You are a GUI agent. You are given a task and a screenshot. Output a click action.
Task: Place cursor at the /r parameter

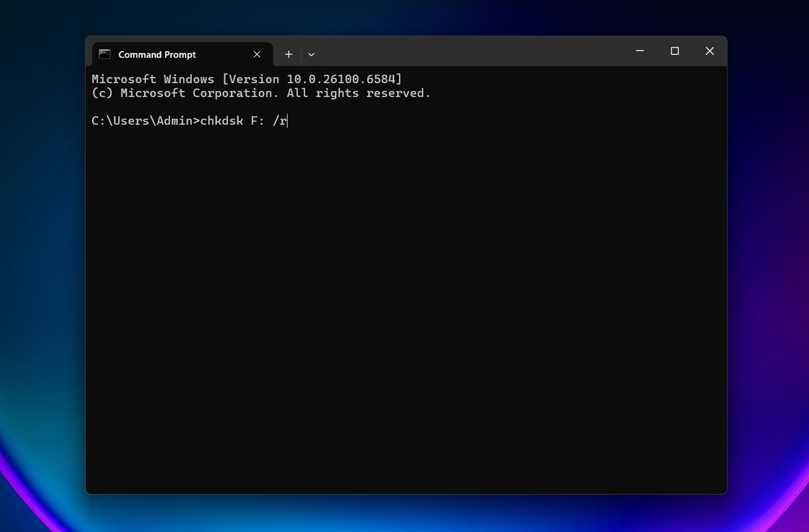[x=280, y=121]
